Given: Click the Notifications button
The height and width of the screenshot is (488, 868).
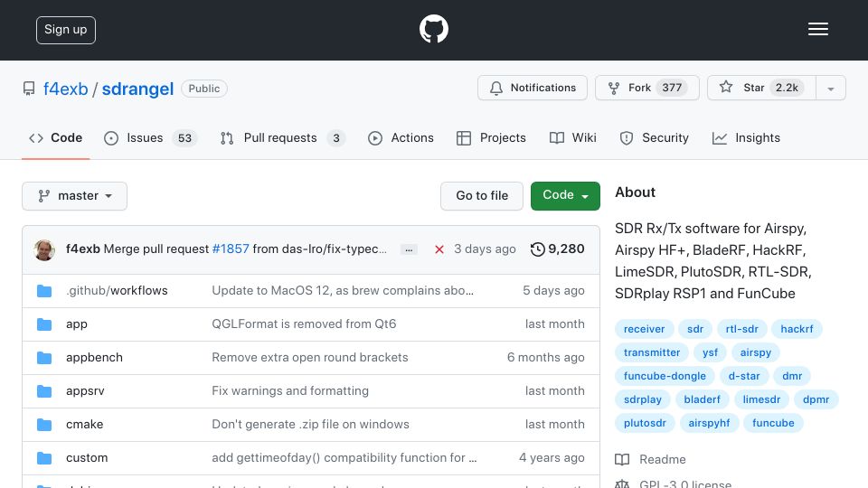Looking at the screenshot, I should click(x=533, y=88).
